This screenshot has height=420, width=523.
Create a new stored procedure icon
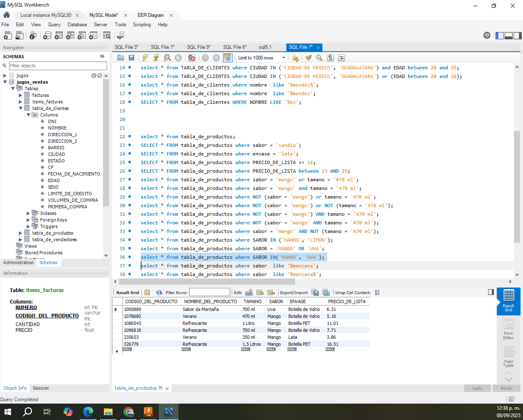pyautogui.click(x=82, y=36)
